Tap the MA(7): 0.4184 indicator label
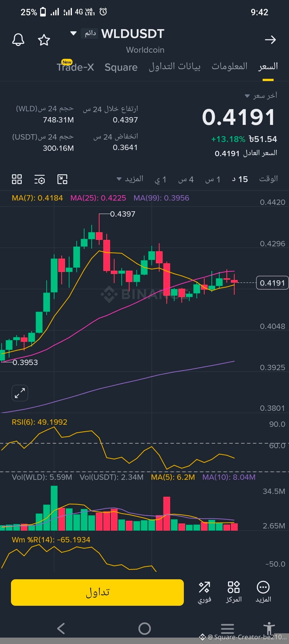 tap(37, 198)
